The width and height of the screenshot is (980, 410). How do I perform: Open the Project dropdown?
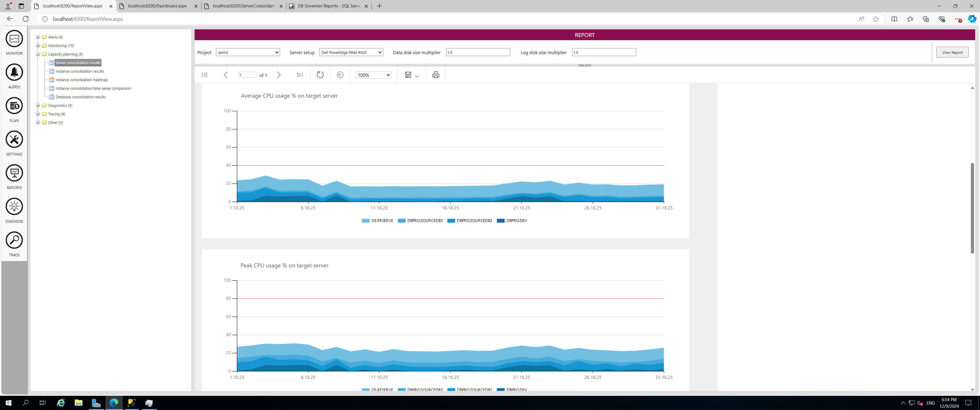tap(248, 52)
